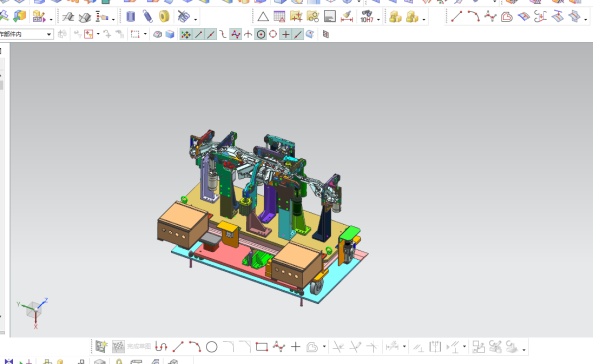Toggle existing point snap (plus icon)
593x364 pixels.
[x=286, y=34]
